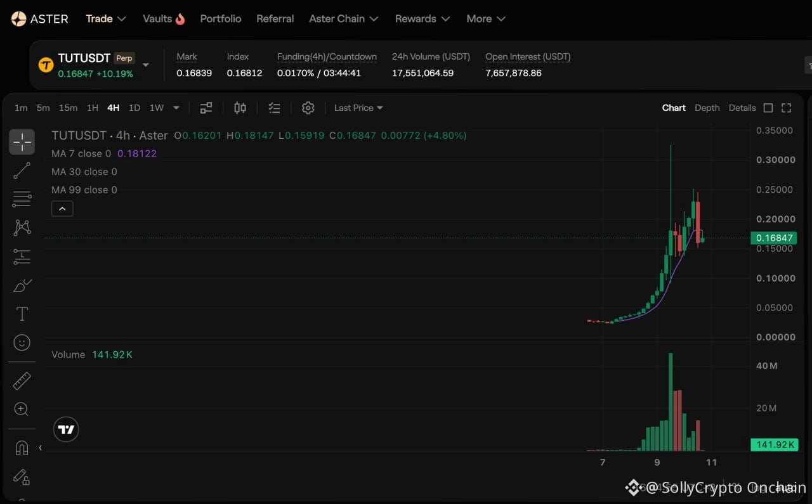Image resolution: width=812 pixels, height=504 pixels.
Task: Click the TradingView logo on the chart
Action: coord(66,430)
